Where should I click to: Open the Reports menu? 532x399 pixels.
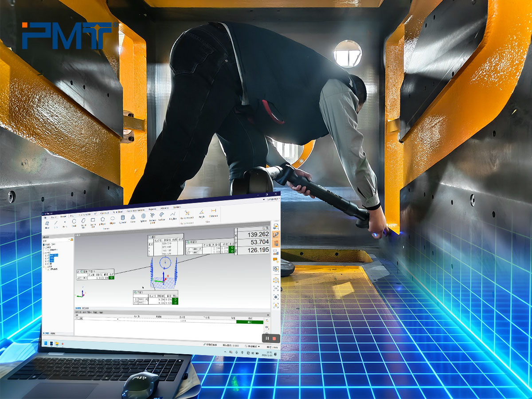[153, 208]
